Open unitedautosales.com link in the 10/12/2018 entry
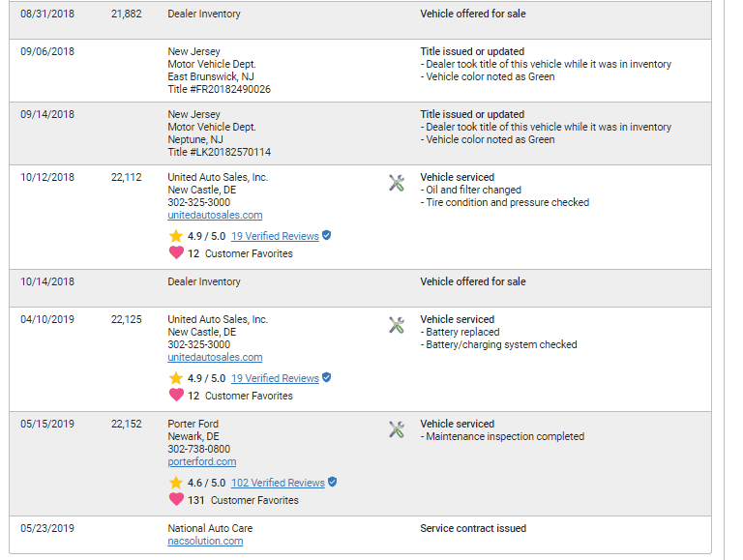 click(x=215, y=215)
